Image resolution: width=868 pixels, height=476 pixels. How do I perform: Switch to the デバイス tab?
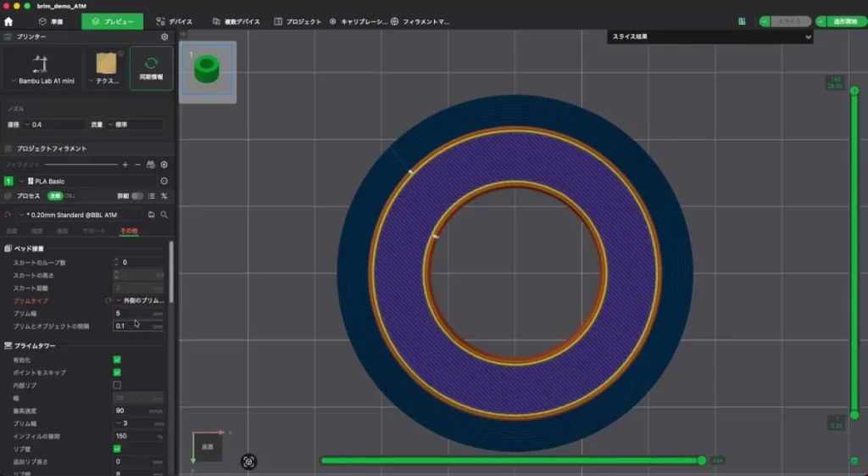pos(175,21)
